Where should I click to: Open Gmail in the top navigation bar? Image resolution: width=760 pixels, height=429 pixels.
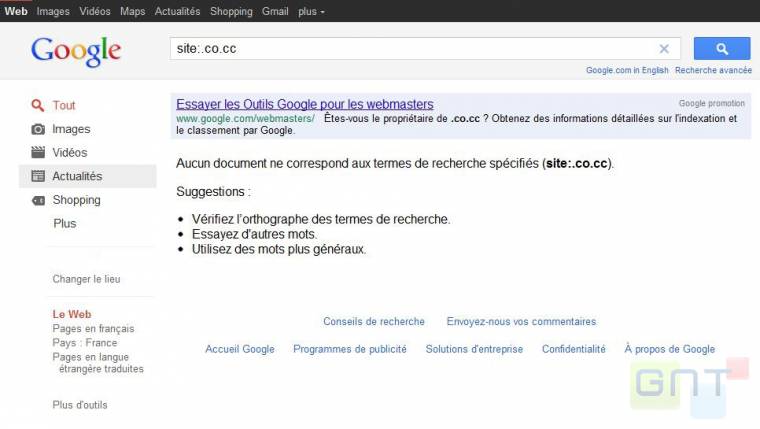pos(275,11)
